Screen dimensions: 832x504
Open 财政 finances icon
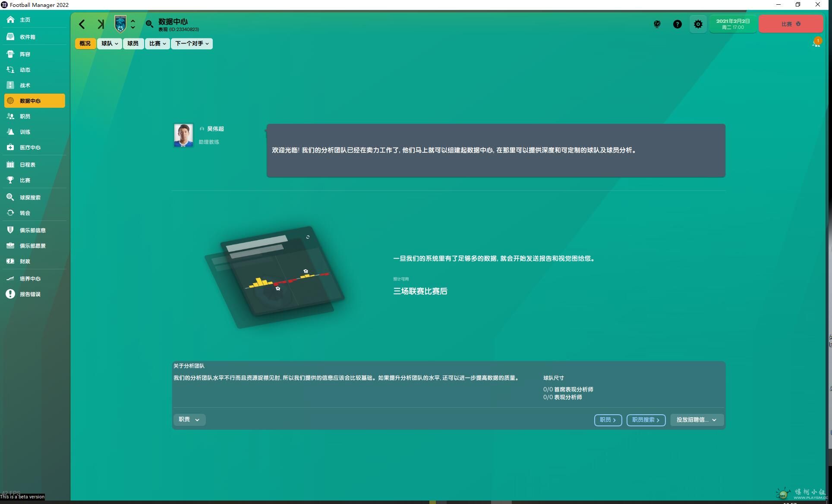tap(10, 261)
